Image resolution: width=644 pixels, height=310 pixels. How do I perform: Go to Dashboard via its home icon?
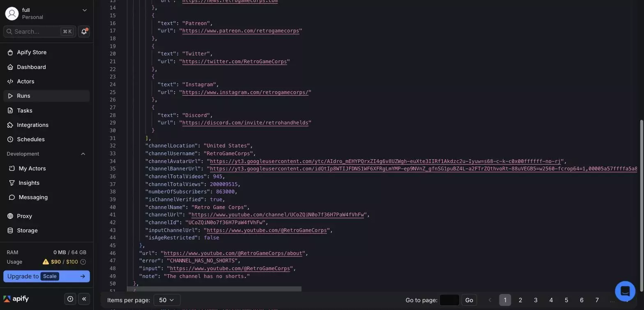click(x=10, y=67)
